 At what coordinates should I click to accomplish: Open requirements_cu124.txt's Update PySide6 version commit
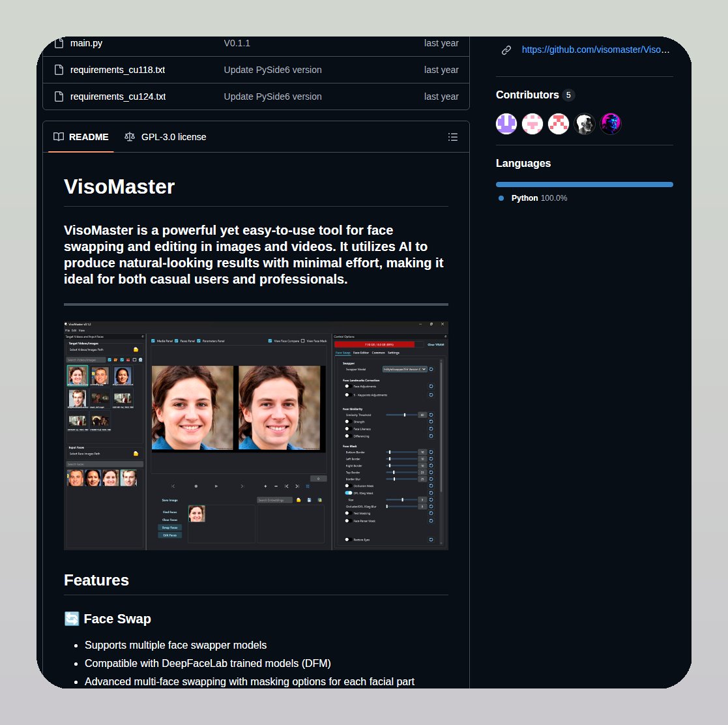tap(272, 96)
